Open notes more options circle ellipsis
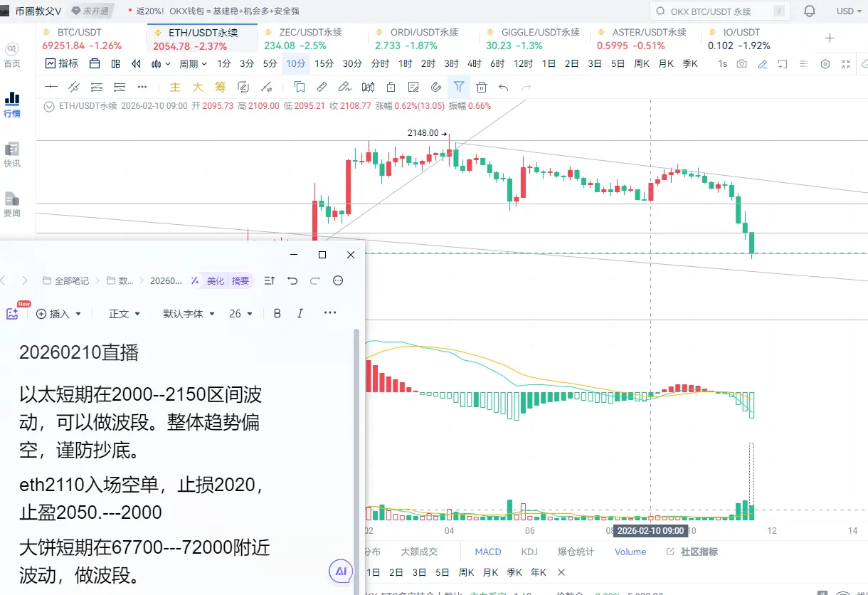868x595 pixels. pyautogui.click(x=338, y=281)
